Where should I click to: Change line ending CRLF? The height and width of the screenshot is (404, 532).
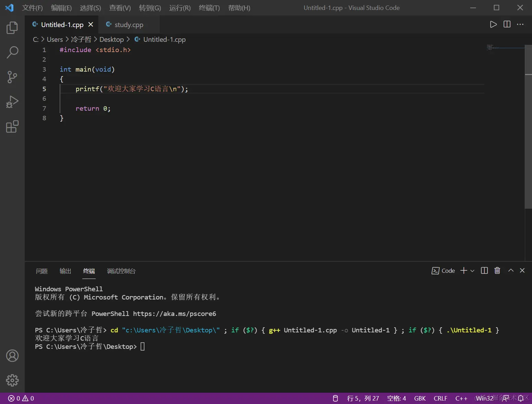pyautogui.click(x=440, y=398)
